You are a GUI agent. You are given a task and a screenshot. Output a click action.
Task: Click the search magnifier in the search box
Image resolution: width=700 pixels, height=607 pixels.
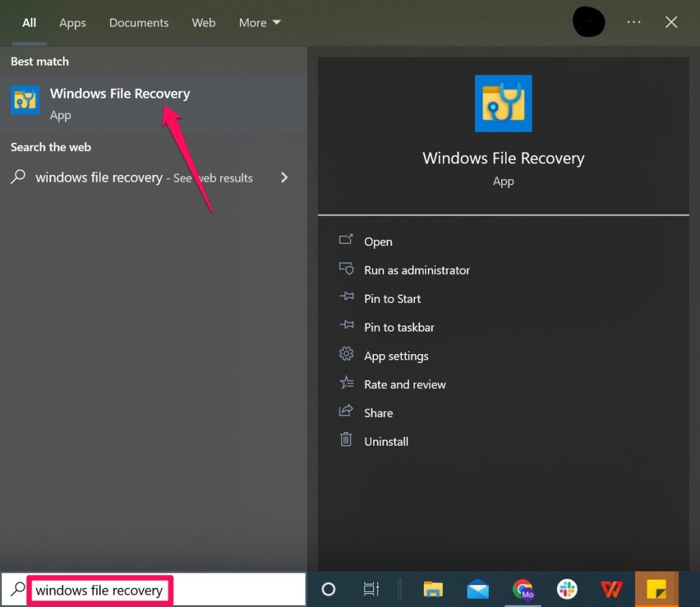click(19, 589)
